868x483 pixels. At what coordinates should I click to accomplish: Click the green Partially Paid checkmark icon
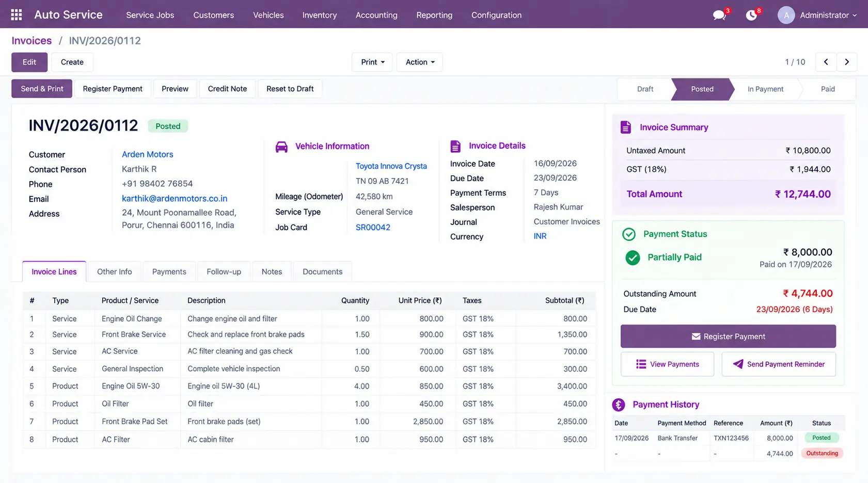633,257
